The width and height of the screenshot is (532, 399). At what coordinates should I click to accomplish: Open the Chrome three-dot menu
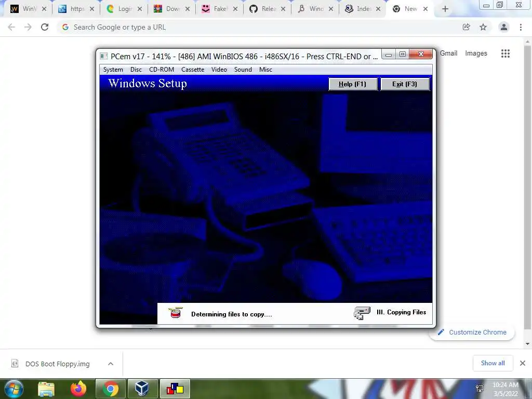click(x=521, y=27)
